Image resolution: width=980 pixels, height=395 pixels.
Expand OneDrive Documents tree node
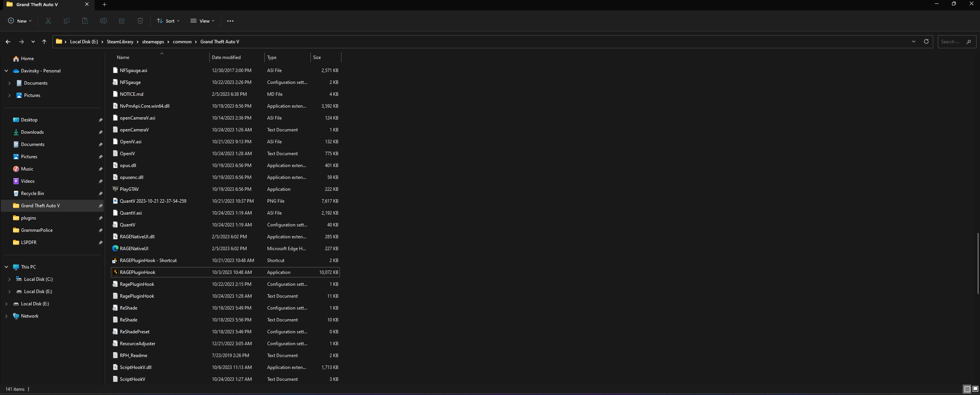click(10, 83)
